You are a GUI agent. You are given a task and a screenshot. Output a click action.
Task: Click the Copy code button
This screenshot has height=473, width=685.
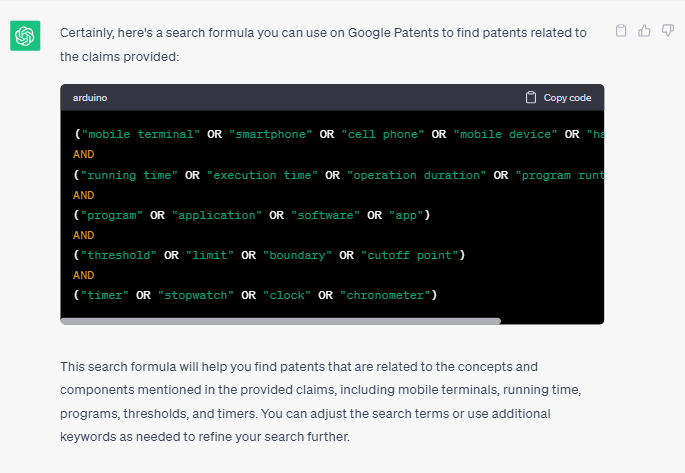558,97
